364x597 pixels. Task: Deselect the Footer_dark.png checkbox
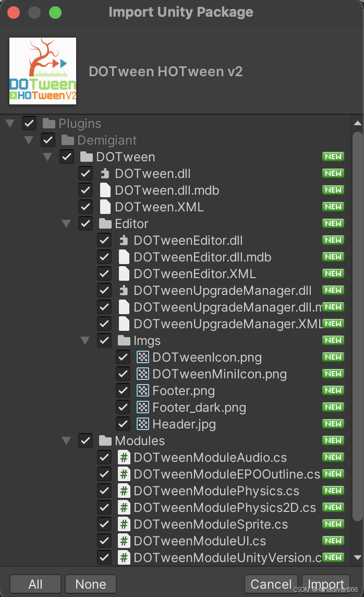[123, 408]
